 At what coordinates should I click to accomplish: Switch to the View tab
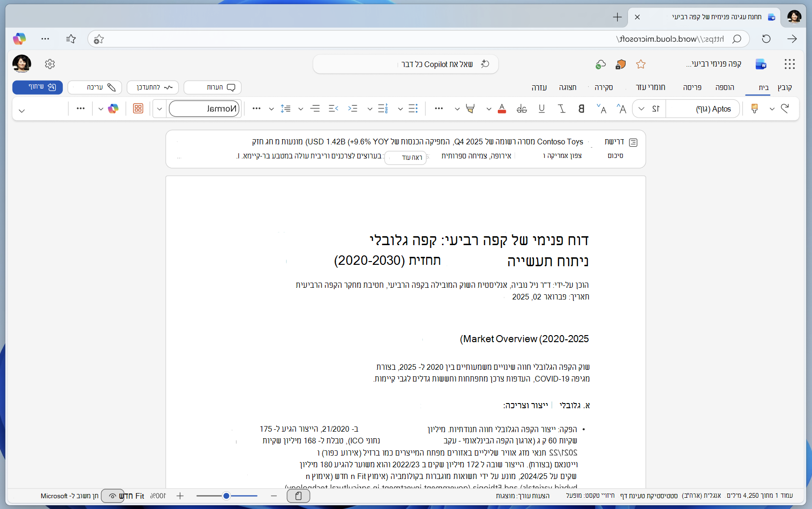(x=568, y=88)
